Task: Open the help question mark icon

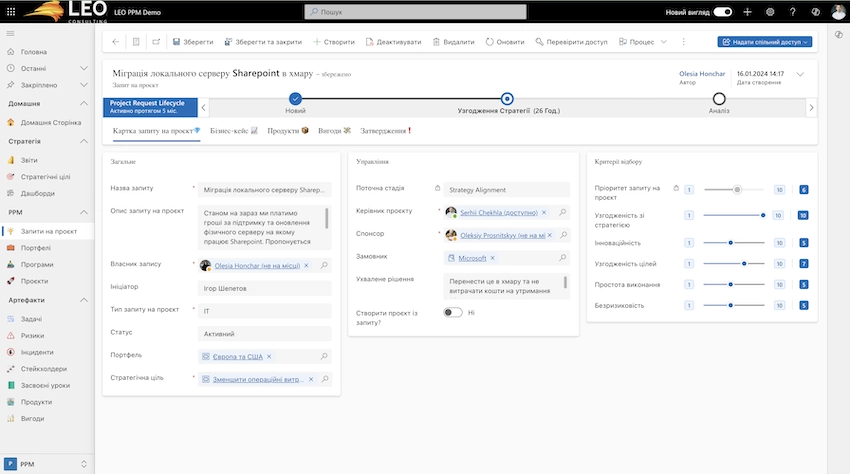Action: (x=793, y=12)
